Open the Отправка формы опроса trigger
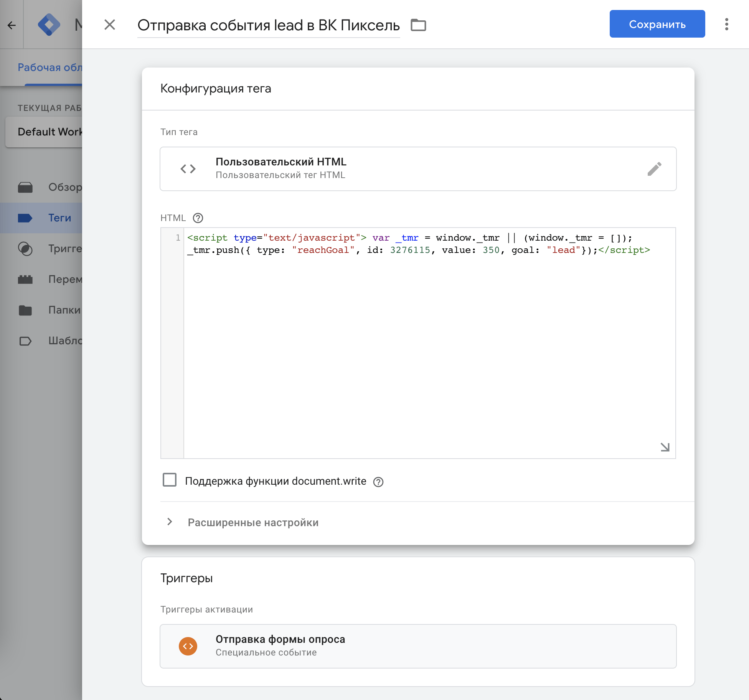Image resolution: width=749 pixels, height=700 pixels. 418,646
